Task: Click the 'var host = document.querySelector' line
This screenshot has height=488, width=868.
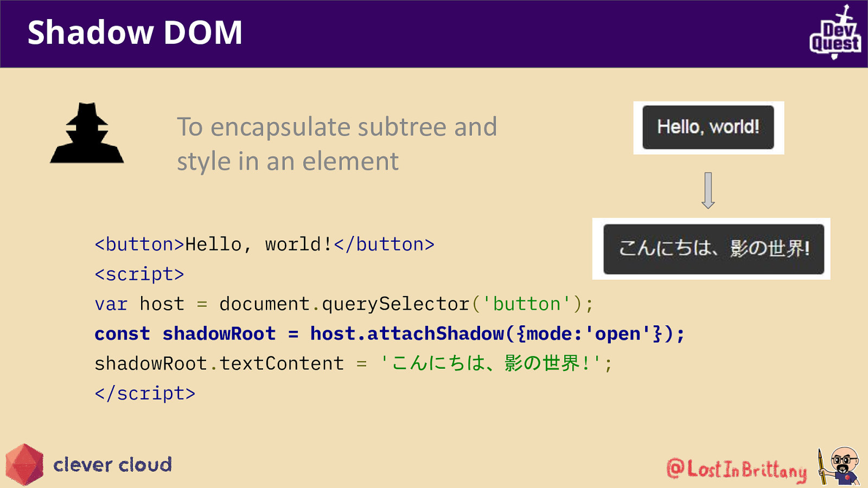Action: [344, 304]
